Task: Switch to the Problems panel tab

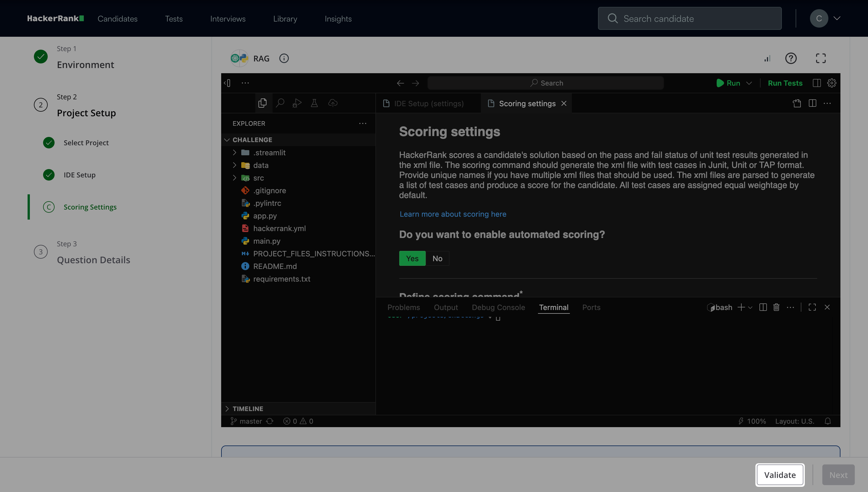Action: pos(403,307)
